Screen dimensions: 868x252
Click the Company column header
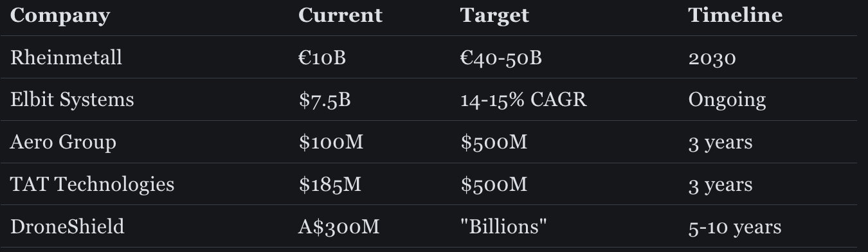pos(60,15)
